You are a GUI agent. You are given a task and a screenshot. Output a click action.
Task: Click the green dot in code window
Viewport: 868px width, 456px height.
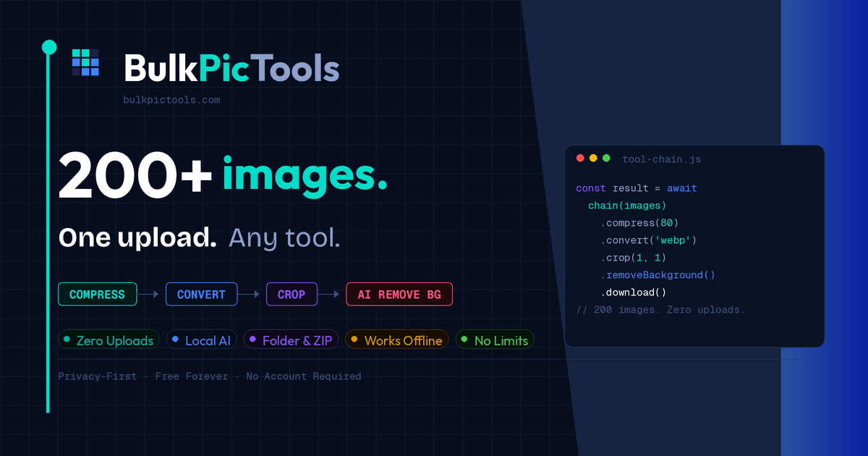click(x=606, y=159)
